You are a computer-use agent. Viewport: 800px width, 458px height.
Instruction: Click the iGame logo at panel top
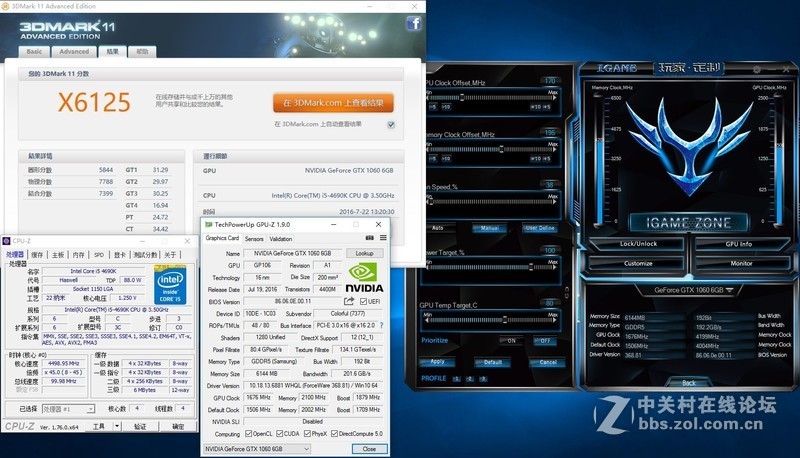point(617,68)
